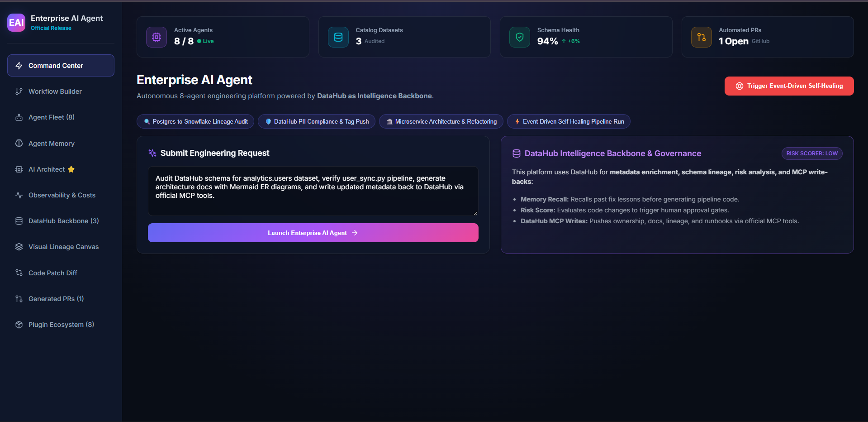Click the EAI logo badge
The image size is (868, 422).
tap(16, 23)
